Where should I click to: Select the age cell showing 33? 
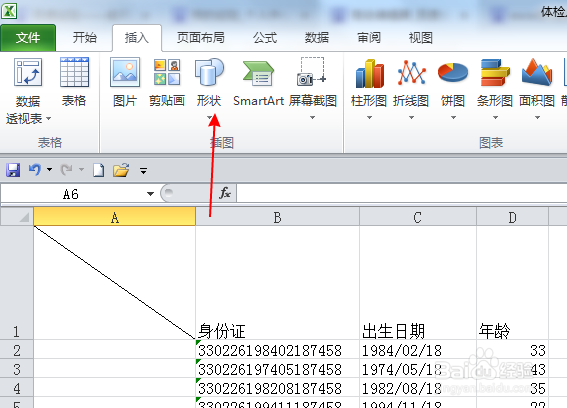[512, 349]
